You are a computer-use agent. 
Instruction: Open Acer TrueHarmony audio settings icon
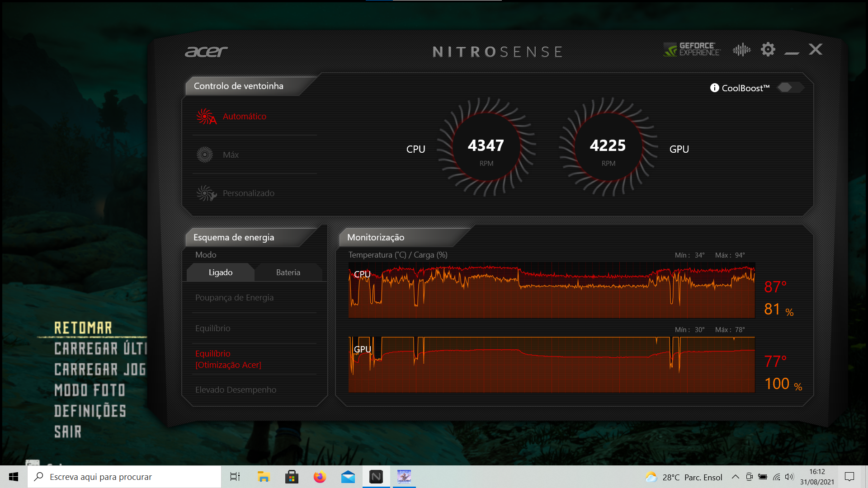point(741,49)
